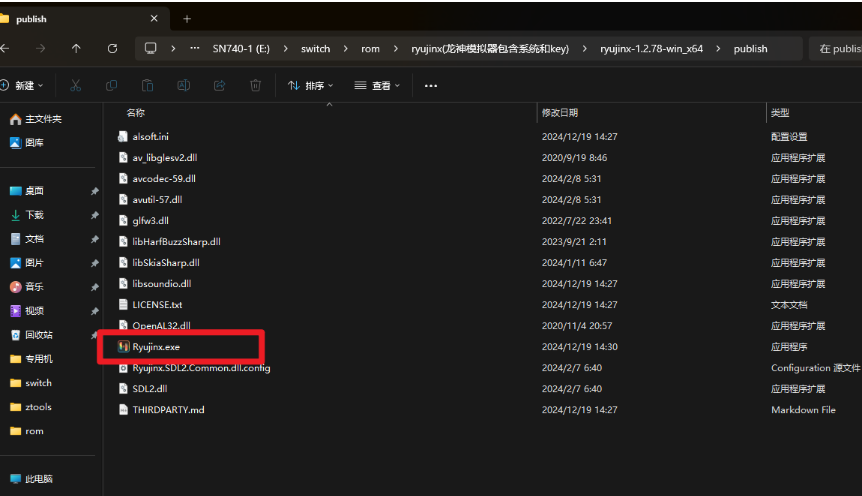Open the 音乐 music folder in sidebar
Image resolution: width=862 pixels, height=496 pixels.
pyautogui.click(x=34, y=287)
